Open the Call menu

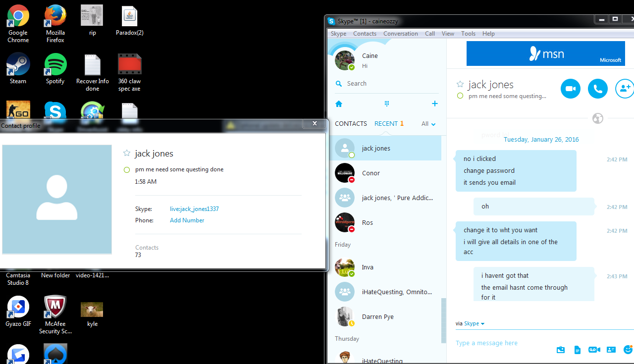point(430,34)
